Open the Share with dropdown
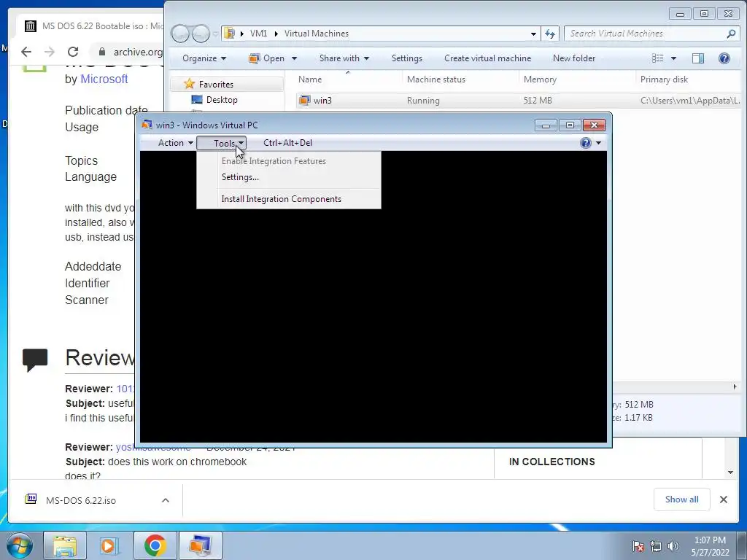This screenshot has width=747, height=560. [344, 58]
